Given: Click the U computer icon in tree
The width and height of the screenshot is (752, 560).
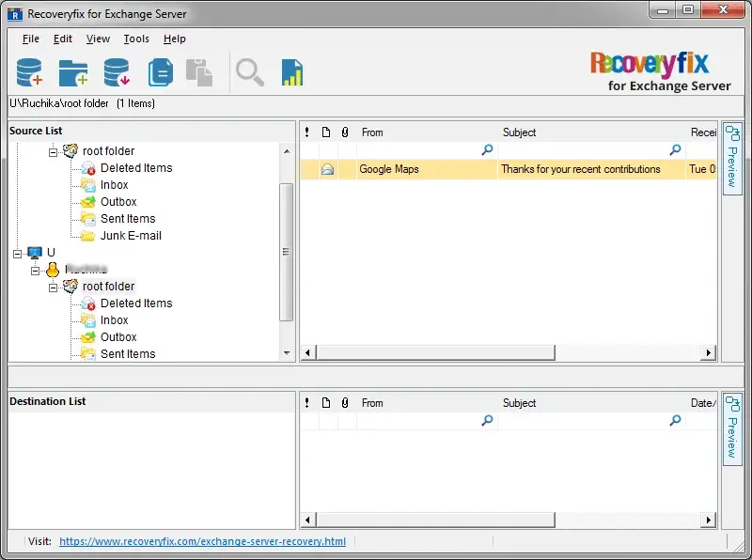Looking at the screenshot, I should coord(35,253).
